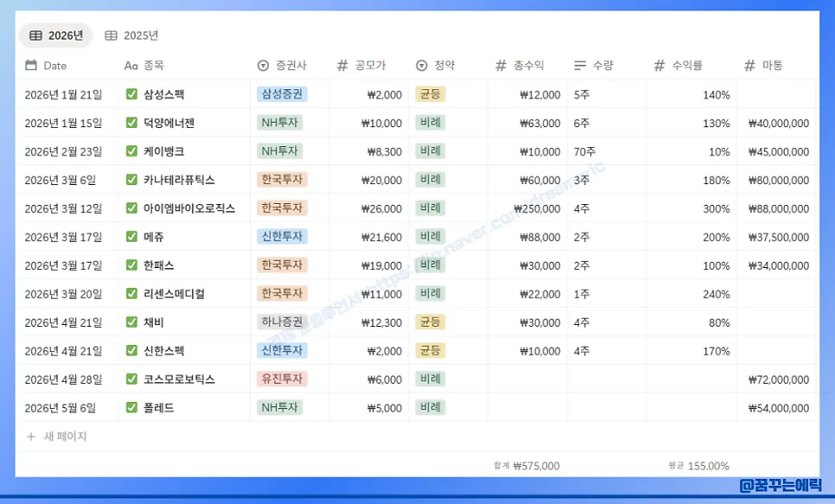Click the 마통 cell ₩88,000,000

point(779,209)
